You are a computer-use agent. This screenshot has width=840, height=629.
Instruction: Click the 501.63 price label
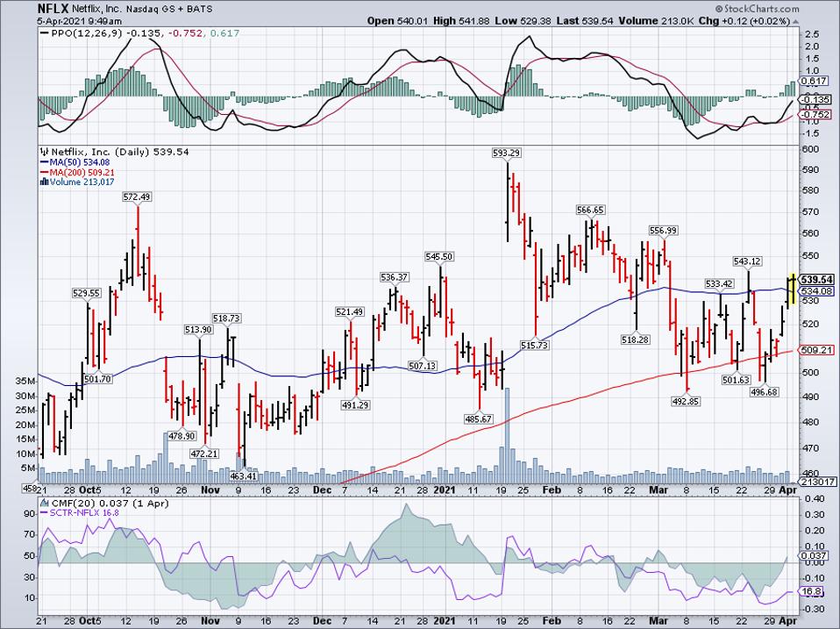[x=736, y=380]
